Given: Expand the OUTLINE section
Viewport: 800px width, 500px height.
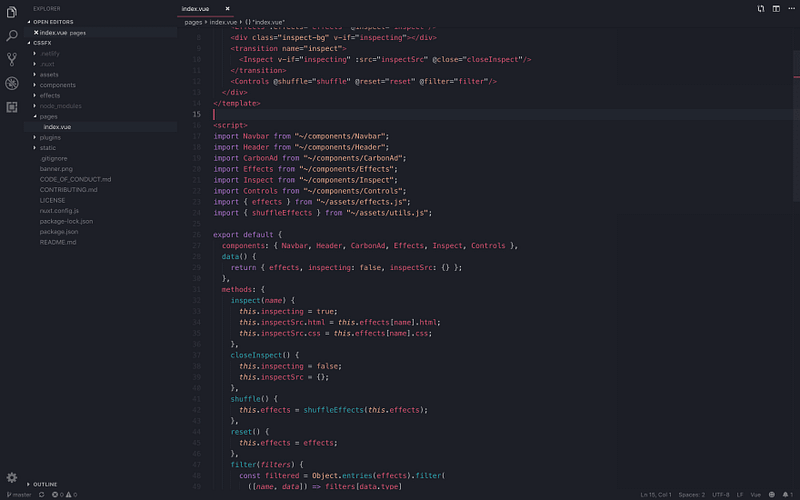Looking at the screenshot, I should click(45, 484).
